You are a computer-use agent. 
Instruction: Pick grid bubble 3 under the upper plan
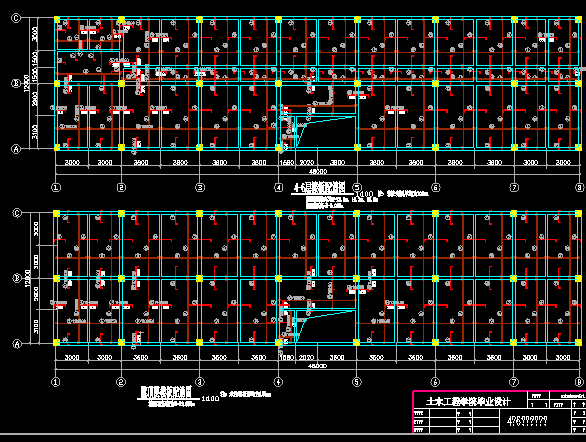click(200, 188)
